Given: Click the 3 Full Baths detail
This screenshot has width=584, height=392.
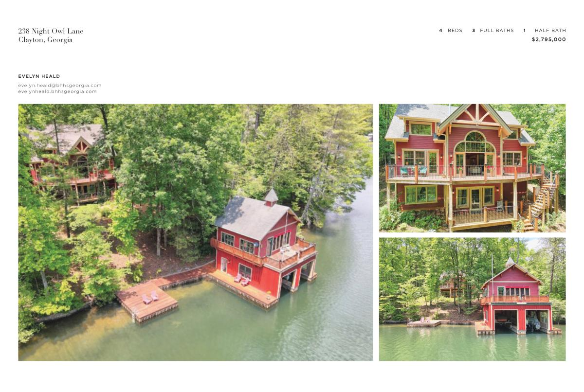Looking at the screenshot, I should tap(493, 31).
